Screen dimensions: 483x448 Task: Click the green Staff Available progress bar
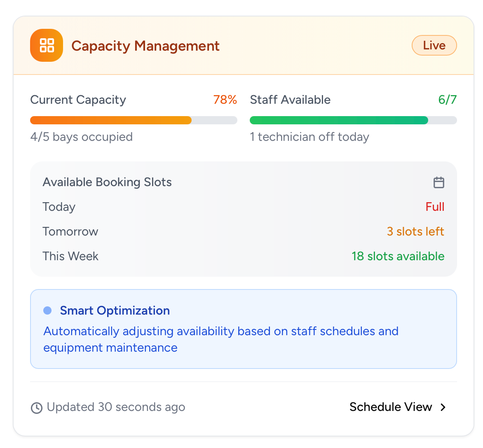339,120
